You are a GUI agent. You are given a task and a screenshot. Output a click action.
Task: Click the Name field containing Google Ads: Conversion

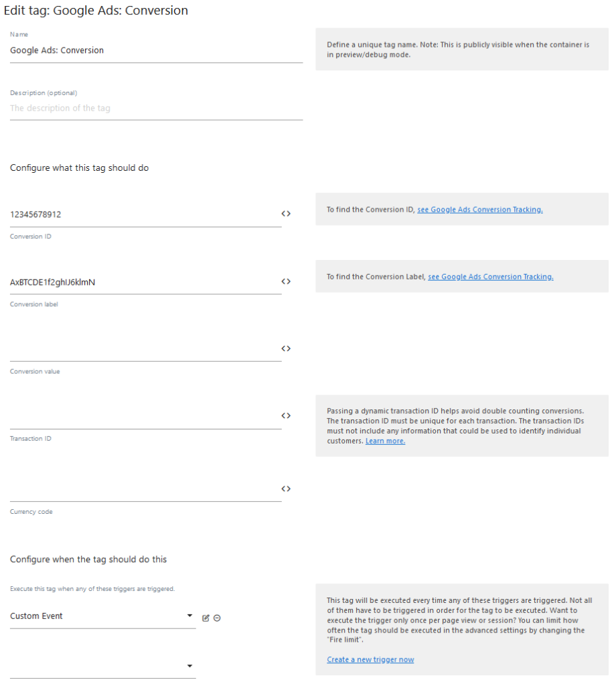tap(100, 50)
